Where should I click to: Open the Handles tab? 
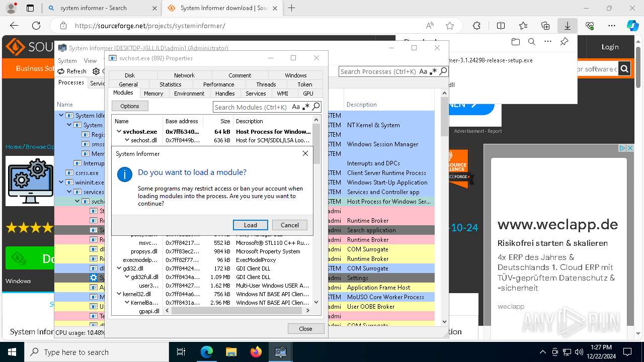(x=225, y=93)
